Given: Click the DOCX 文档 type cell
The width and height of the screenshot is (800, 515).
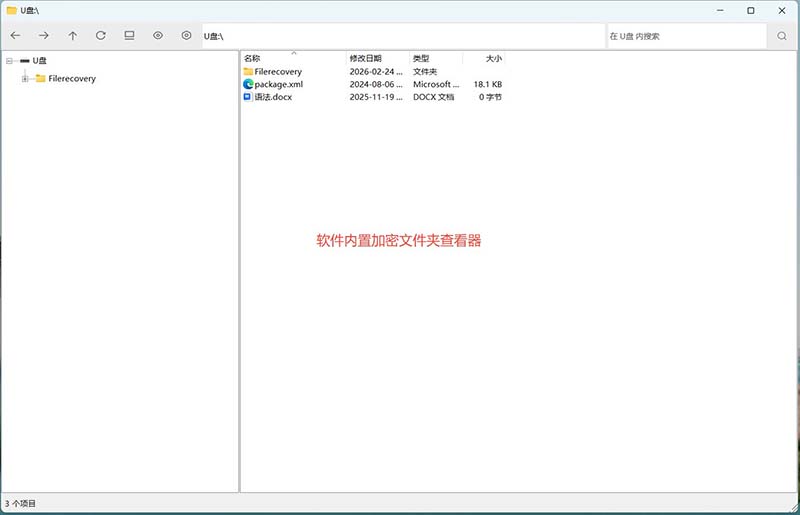Looking at the screenshot, I should (x=433, y=97).
